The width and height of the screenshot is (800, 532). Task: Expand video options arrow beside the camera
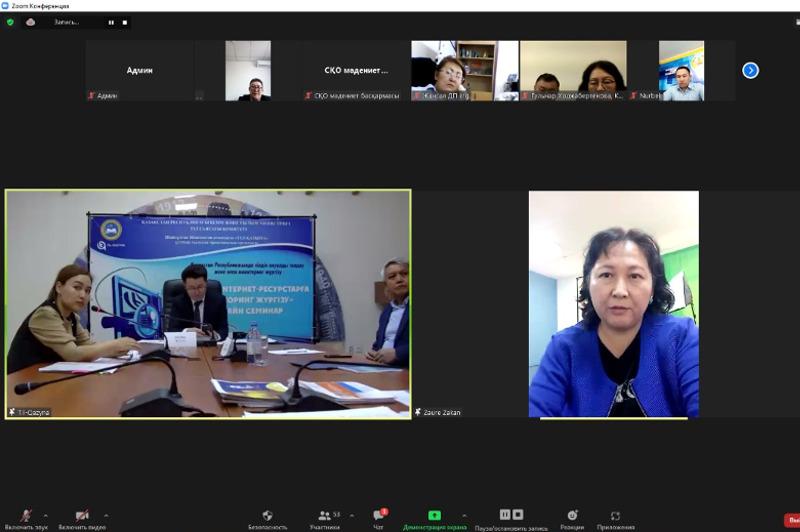pos(106,515)
